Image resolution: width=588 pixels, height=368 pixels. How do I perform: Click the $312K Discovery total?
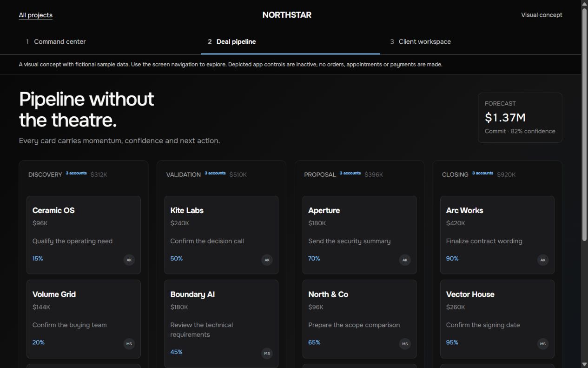click(x=99, y=174)
